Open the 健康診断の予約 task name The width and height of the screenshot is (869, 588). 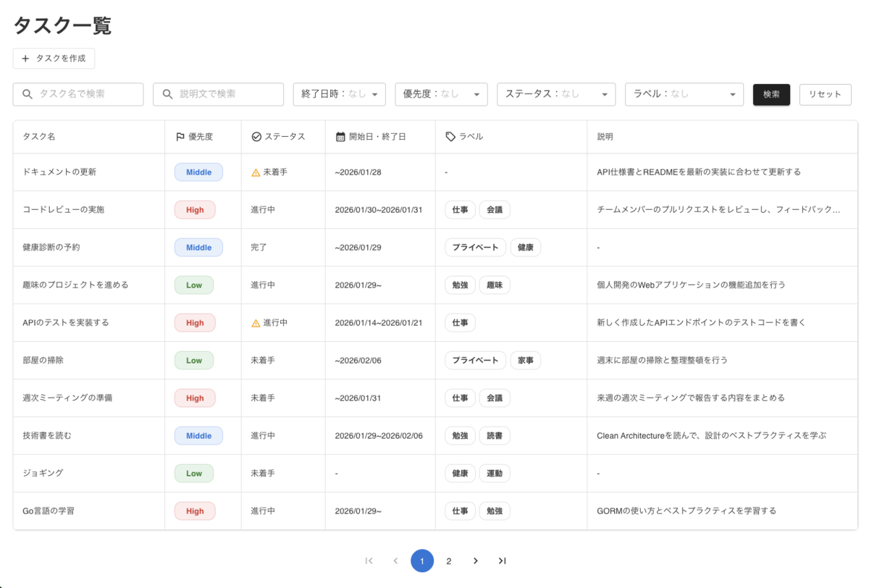pos(51,248)
